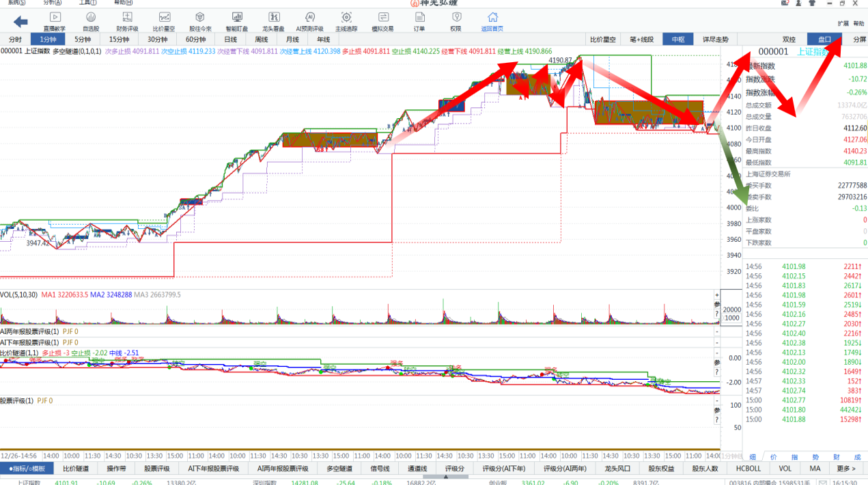Click the 分屏 split screen button
Image resolution: width=868 pixels, height=485 pixels.
coord(859,40)
